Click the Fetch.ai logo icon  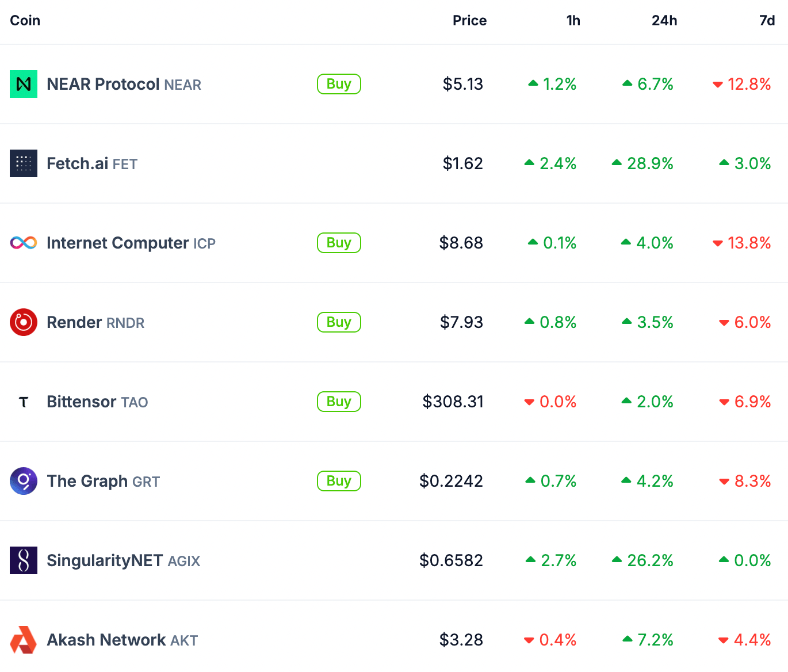(x=23, y=163)
